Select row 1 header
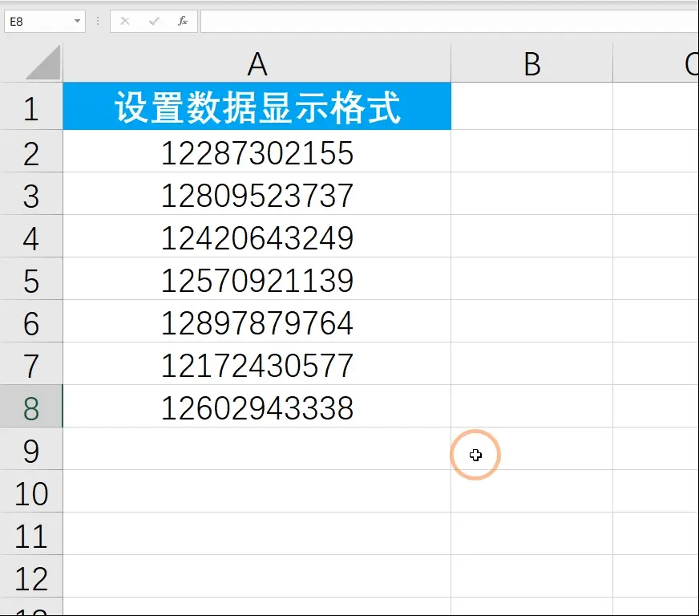This screenshot has width=699, height=616. [32, 105]
